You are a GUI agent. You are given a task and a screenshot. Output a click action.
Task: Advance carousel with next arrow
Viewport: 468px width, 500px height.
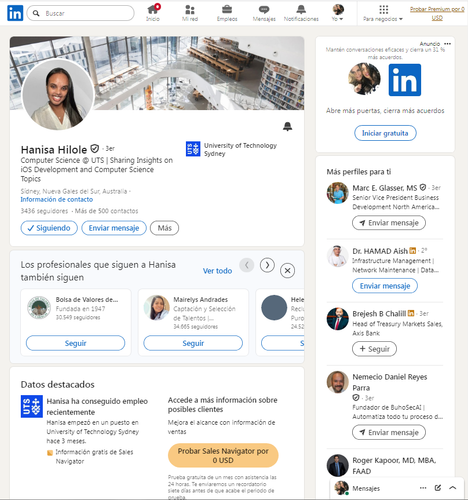click(267, 265)
